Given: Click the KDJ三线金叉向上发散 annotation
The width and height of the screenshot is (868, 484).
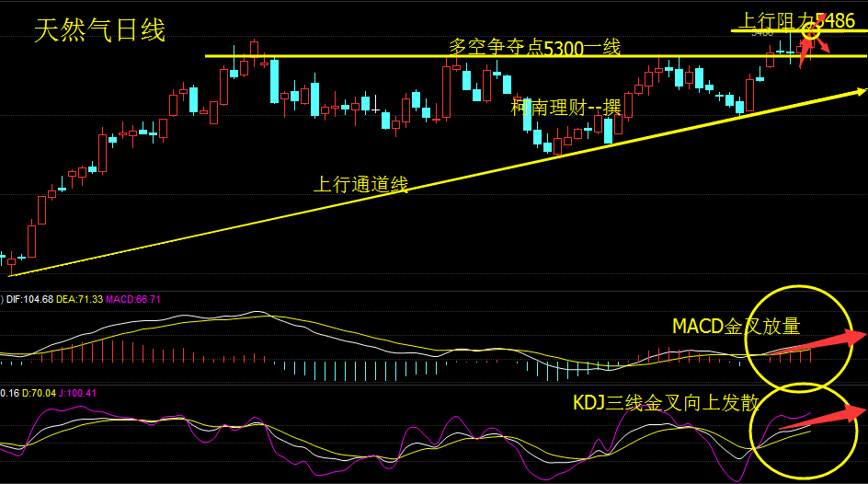Looking at the screenshot, I should tap(666, 403).
